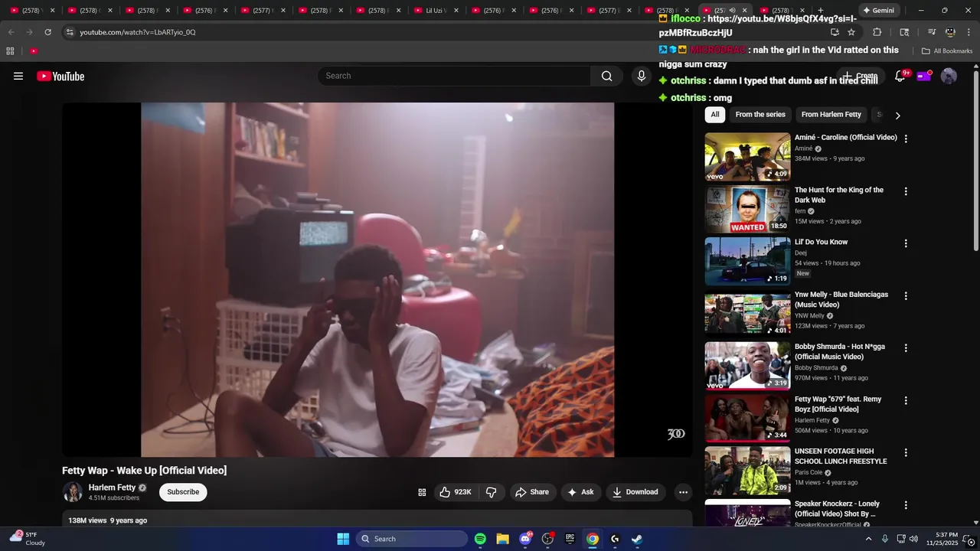Screen dimensions: 980x551
Task: Open OBS Studio from the taskbar
Action: (x=547, y=539)
